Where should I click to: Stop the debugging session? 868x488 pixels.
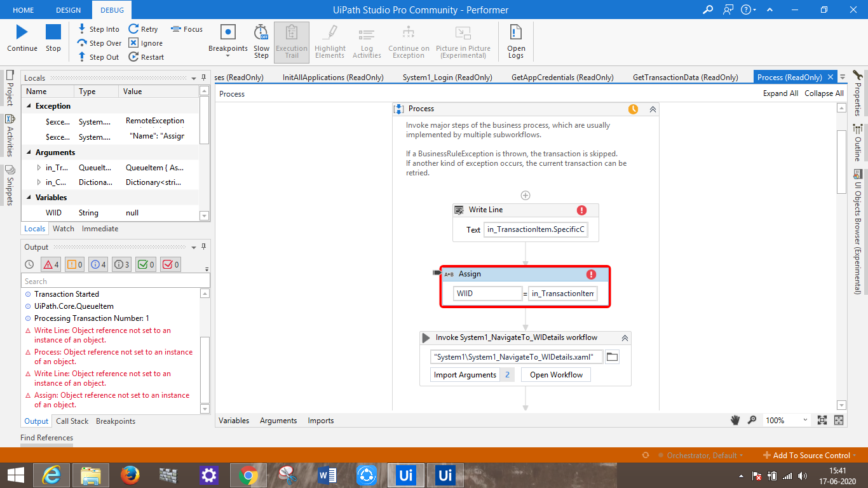coord(53,32)
